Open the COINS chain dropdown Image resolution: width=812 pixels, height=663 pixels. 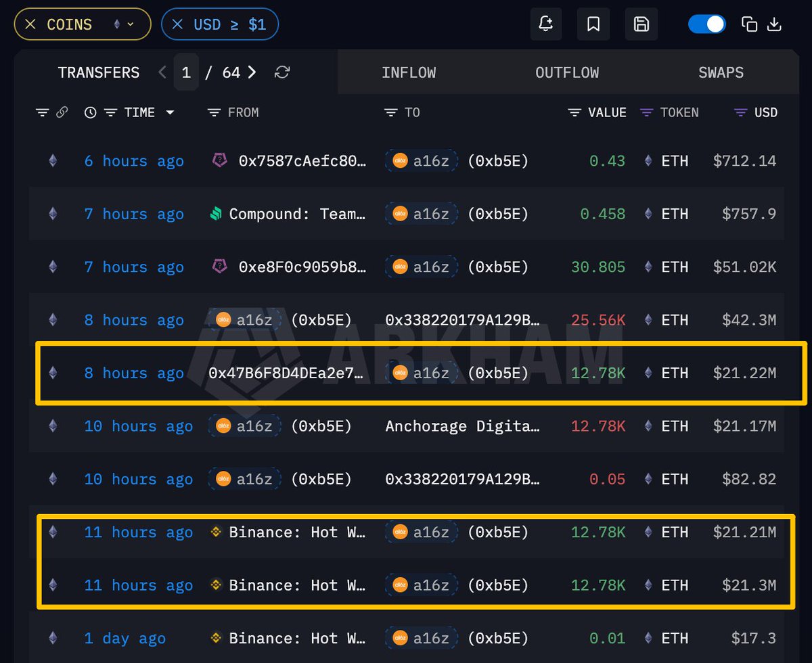point(123,24)
